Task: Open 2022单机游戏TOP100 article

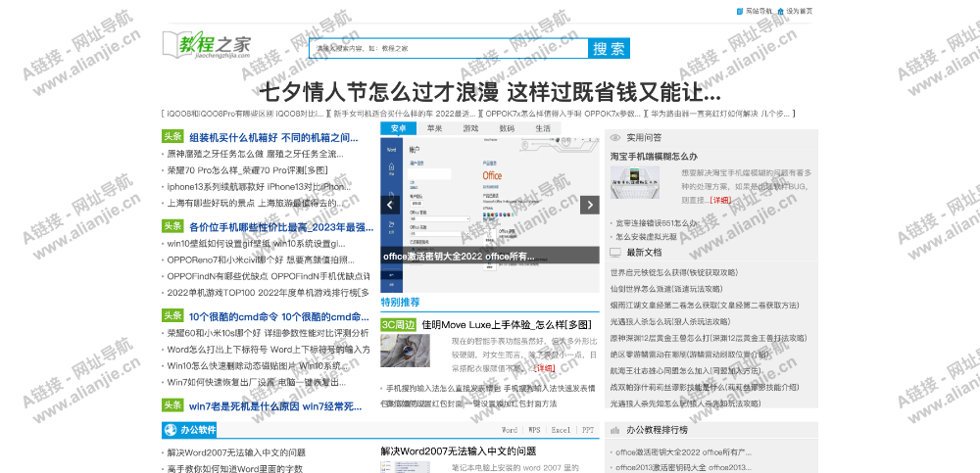Action: 269,293
